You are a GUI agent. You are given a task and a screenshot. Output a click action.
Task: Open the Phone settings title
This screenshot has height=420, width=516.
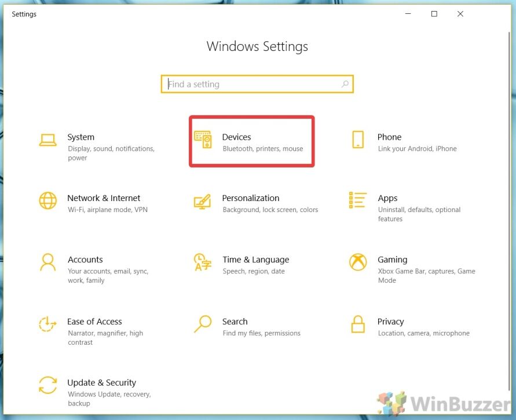click(389, 137)
